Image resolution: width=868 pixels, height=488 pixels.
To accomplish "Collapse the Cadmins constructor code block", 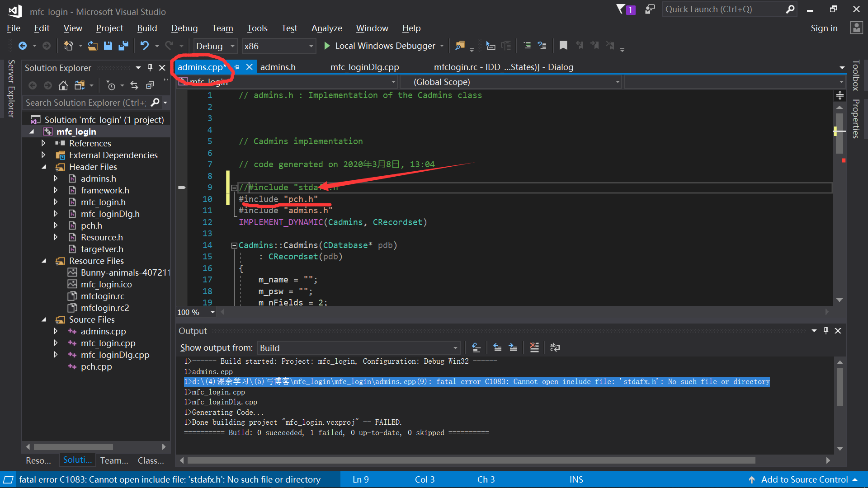I will pyautogui.click(x=234, y=245).
